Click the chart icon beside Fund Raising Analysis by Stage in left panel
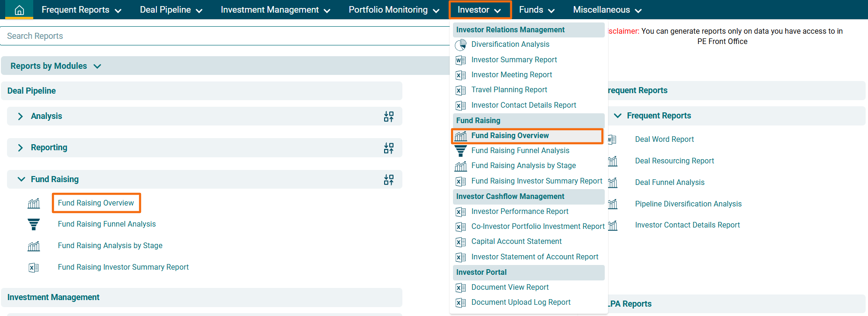Viewport: 868px width, 316px height. click(x=34, y=246)
